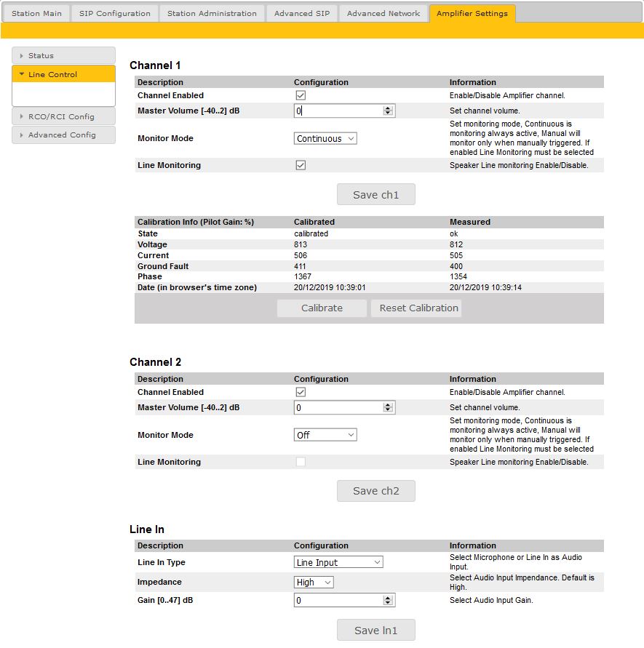
Task: Switch to the Station Main tab
Action: pos(36,13)
